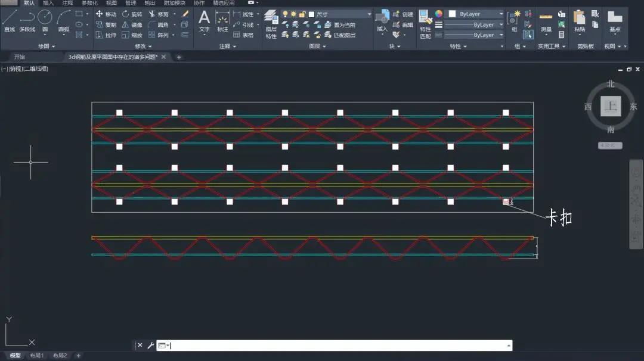Click the Insert block (插入) icon
644x361 pixels.
382,20
